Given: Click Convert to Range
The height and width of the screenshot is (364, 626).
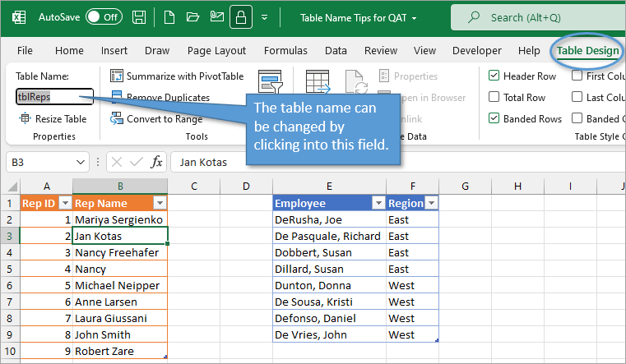Looking at the screenshot, I should coord(156,119).
